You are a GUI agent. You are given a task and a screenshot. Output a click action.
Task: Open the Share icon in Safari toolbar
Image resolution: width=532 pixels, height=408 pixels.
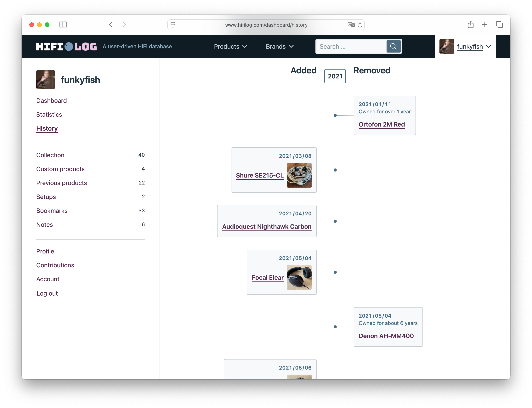471,25
